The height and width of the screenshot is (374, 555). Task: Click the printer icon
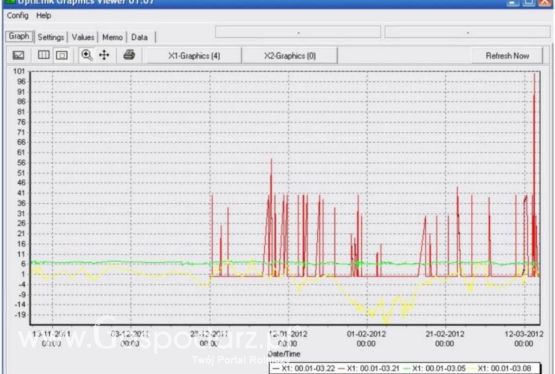129,55
